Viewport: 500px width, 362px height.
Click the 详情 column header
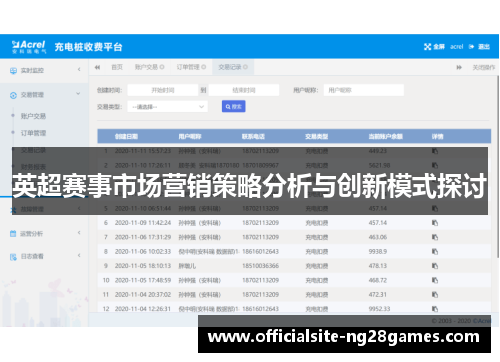coord(438,137)
